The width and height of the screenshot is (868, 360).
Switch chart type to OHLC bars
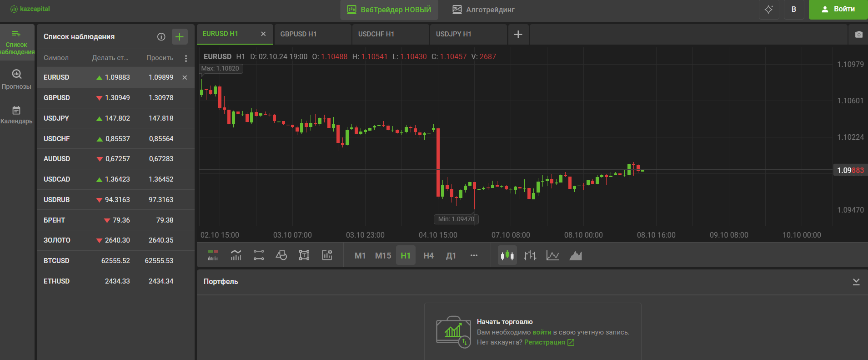coord(530,256)
